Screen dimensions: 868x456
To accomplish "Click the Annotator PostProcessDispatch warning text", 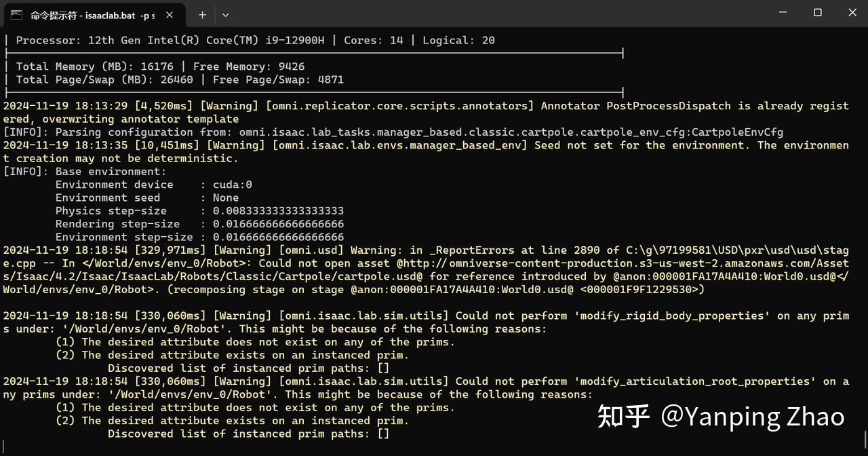I will [x=644, y=105].
